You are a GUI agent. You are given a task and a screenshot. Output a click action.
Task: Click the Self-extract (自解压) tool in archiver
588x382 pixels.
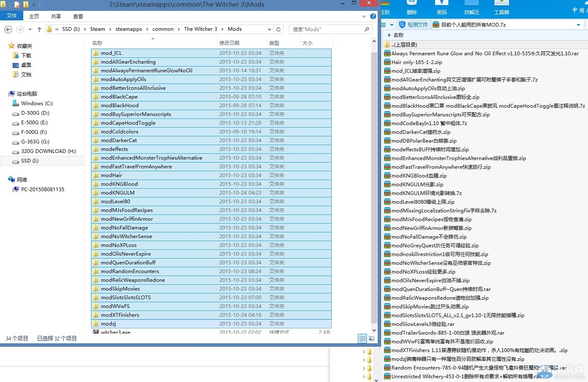472,8
